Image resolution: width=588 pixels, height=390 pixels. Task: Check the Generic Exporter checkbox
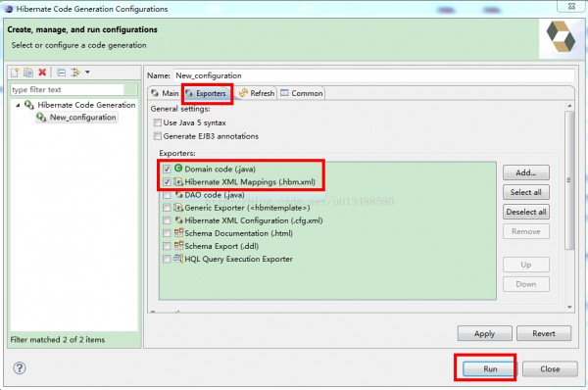(x=167, y=208)
